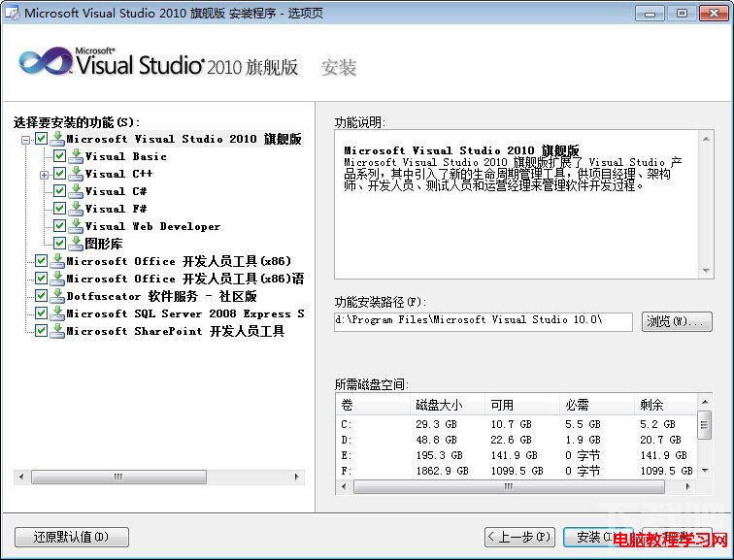
Task: Expand the Visual C++ tree node
Action: (x=44, y=175)
